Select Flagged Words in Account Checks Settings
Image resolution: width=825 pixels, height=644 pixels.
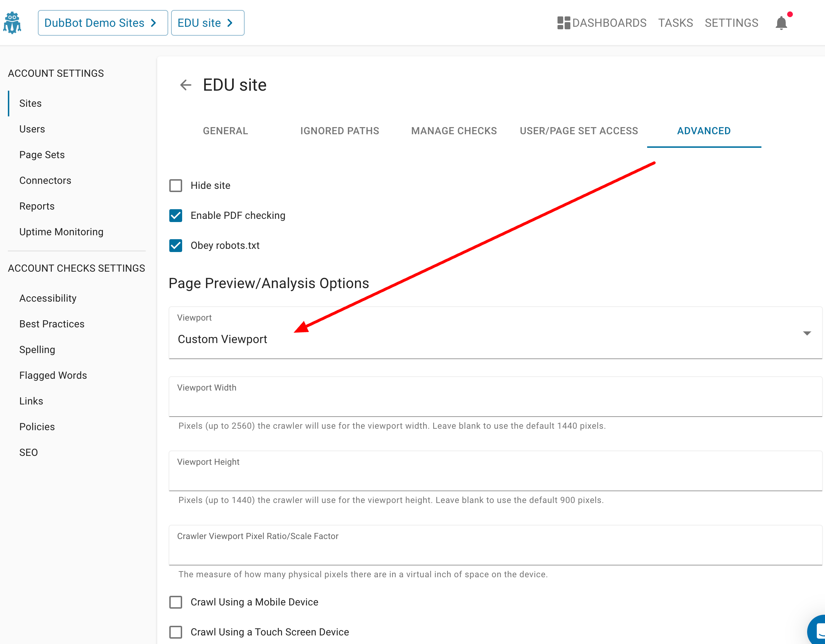[53, 375]
